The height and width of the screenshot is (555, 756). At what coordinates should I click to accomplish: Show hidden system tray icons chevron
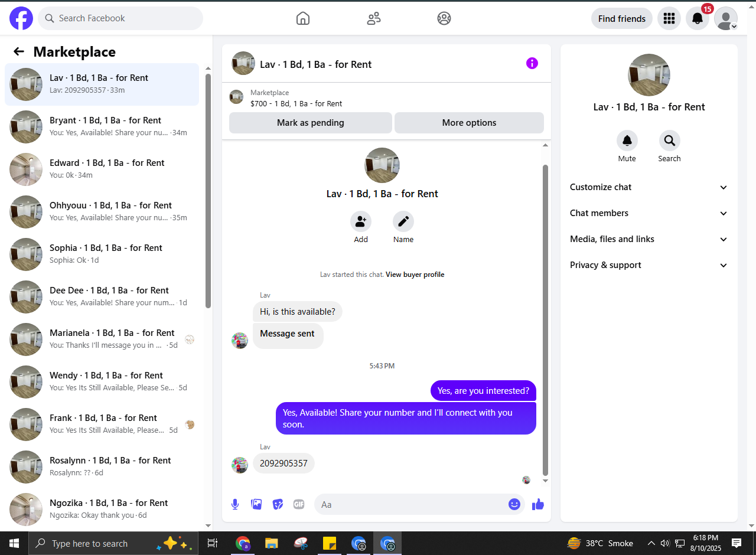coord(651,543)
